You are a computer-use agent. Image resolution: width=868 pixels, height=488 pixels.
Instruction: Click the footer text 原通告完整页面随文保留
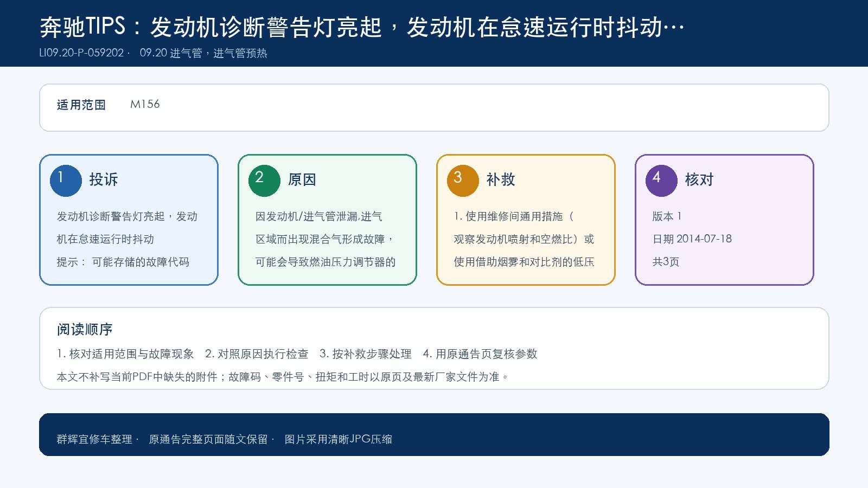tap(208, 439)
